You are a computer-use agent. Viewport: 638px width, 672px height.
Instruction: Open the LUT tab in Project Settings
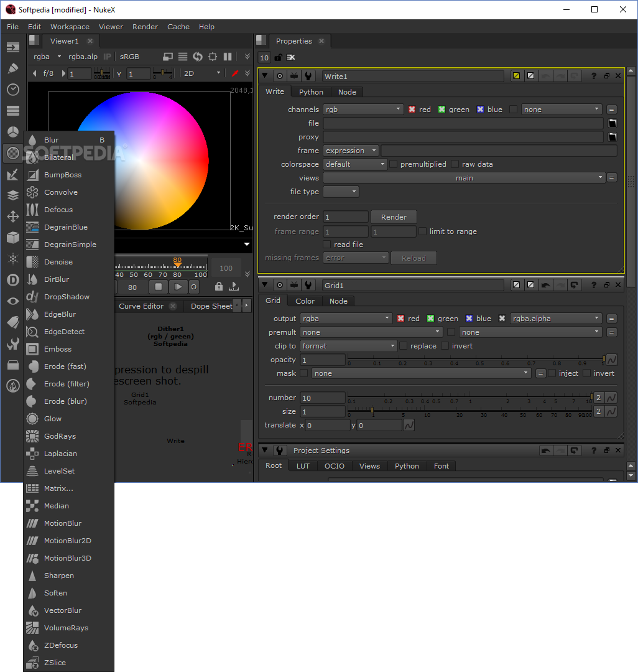[303, 466]
